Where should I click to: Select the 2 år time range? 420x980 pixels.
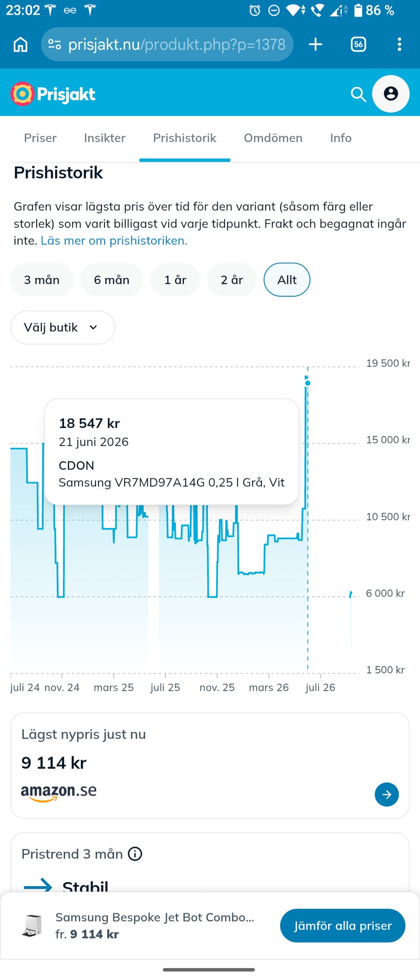232,280
